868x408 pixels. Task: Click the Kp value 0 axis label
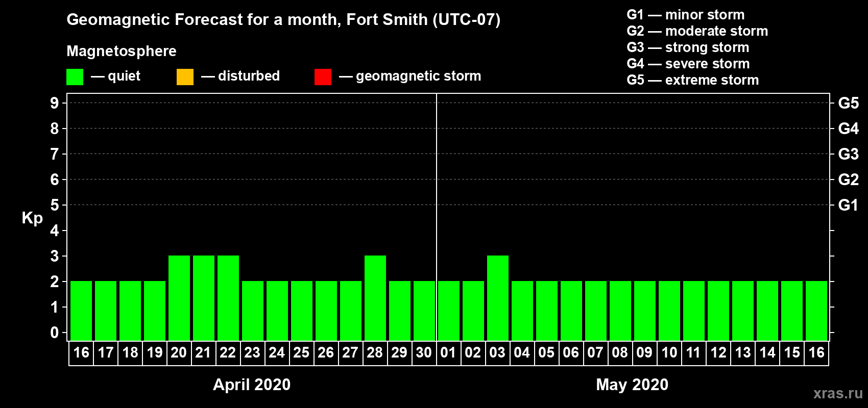55,333
